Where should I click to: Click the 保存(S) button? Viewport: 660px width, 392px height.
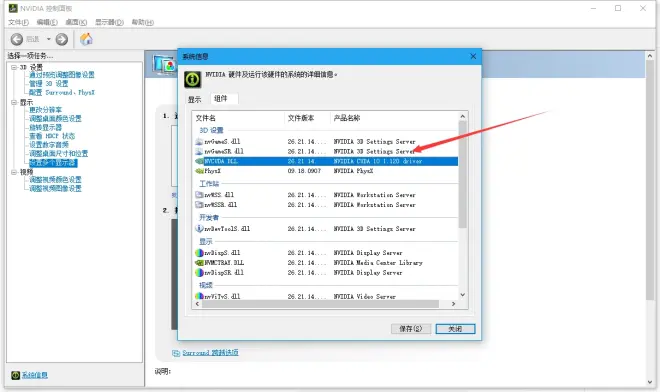click(x=411, y=328)
